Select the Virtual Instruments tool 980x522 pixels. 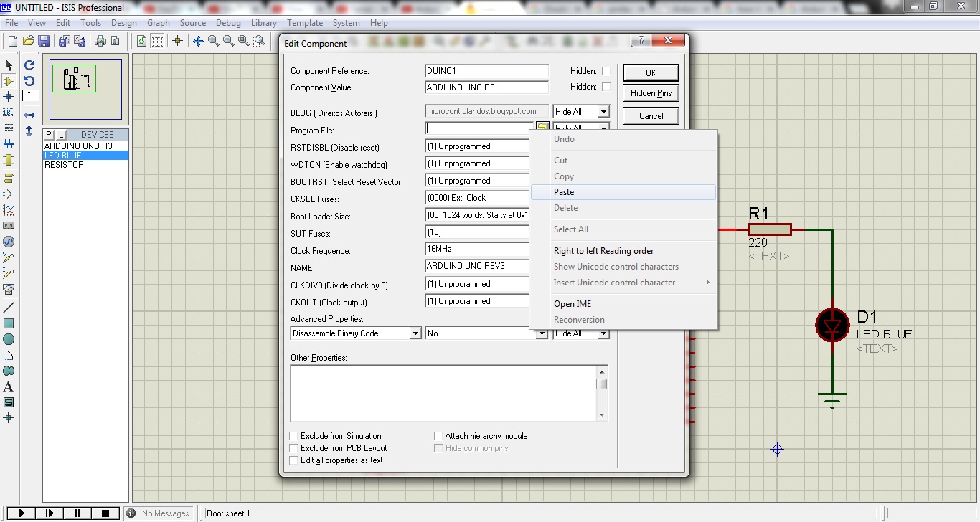pyautogui.click(x=9, y=289)
